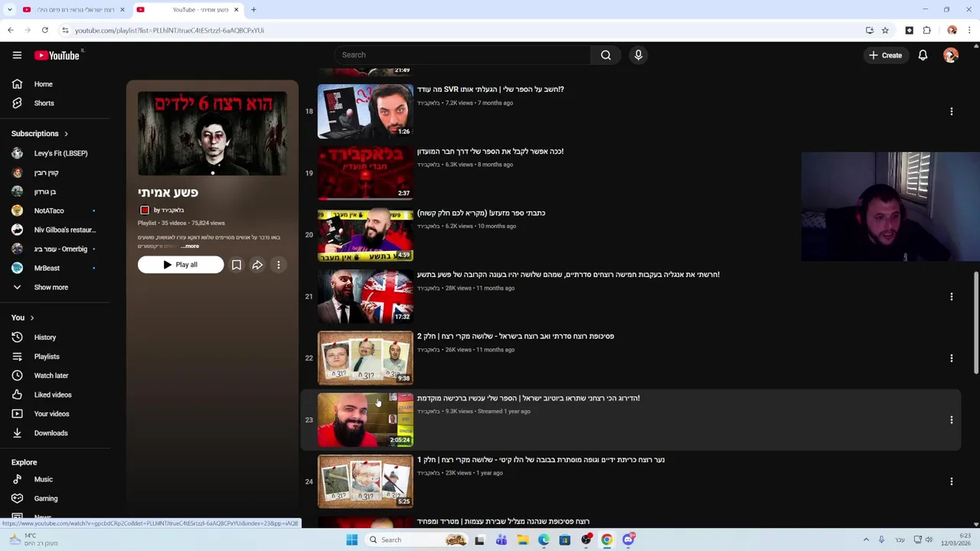980x551 pixels.
Task: Open action menu for video 22
Action: (x=952, y=358)
